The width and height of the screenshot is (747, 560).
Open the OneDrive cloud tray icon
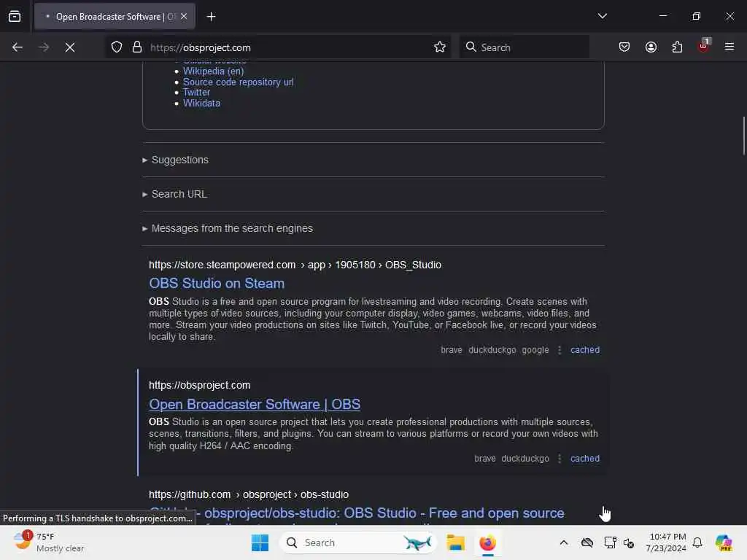pos(587,542)
